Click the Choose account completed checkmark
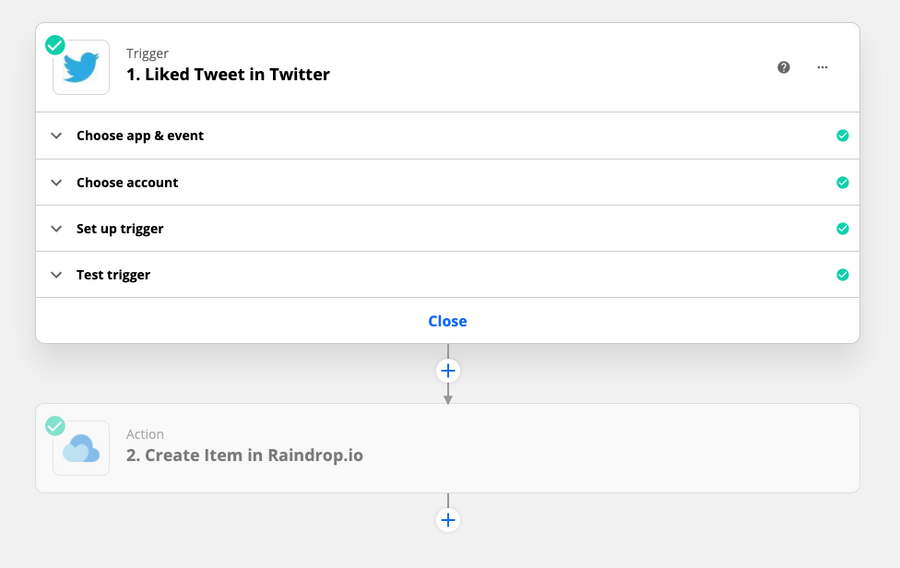This screenshot has height=568, width=900. tap(843, 182)
